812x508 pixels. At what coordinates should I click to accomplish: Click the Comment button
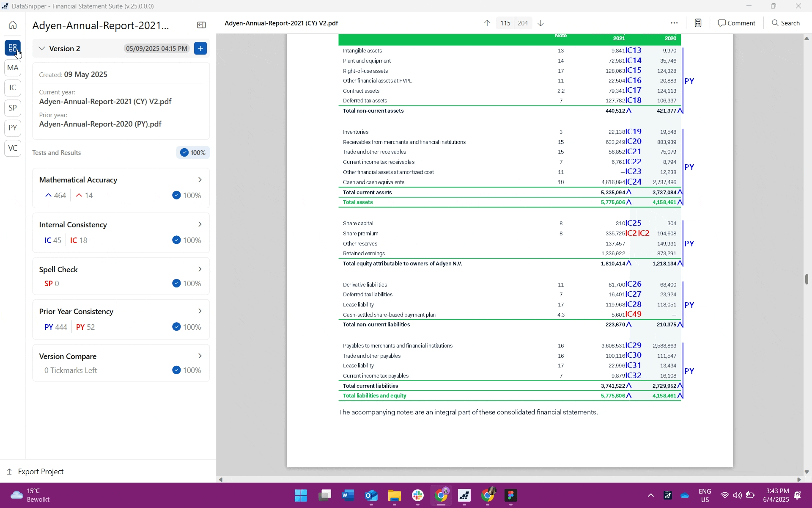point(737,23)
